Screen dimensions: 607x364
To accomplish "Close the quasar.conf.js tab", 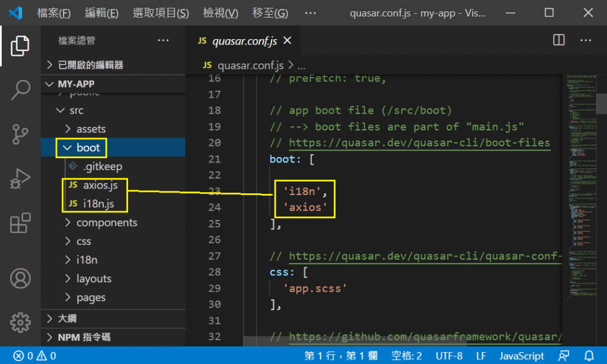I will click(x=287, y=40).
